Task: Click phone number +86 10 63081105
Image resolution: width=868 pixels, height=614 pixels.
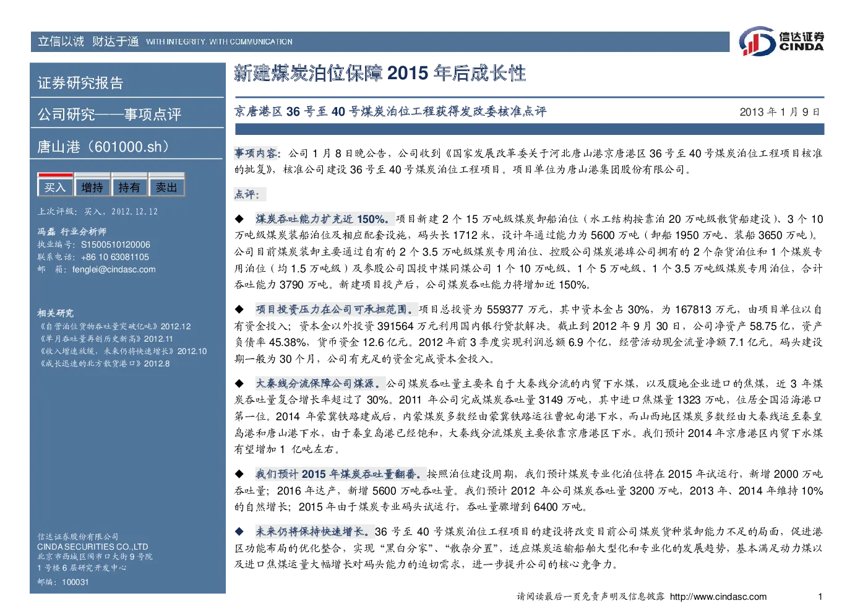Action: point(115,257)
